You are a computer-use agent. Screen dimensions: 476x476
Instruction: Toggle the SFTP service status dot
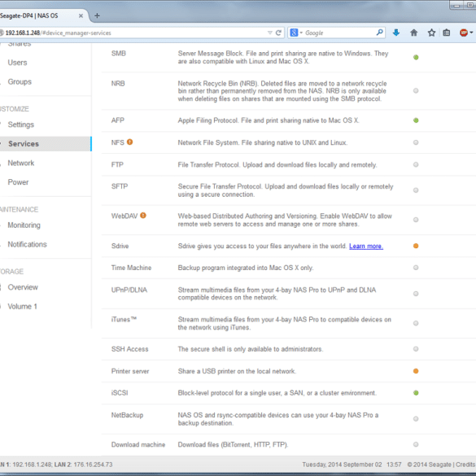tap(416, 190)
